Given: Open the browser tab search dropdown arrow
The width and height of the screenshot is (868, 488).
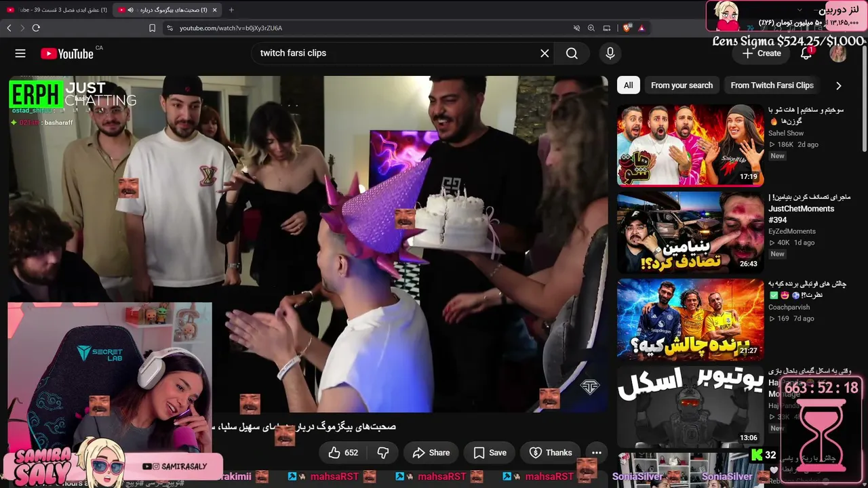Looking at the screenshot, I should (800, 10).
